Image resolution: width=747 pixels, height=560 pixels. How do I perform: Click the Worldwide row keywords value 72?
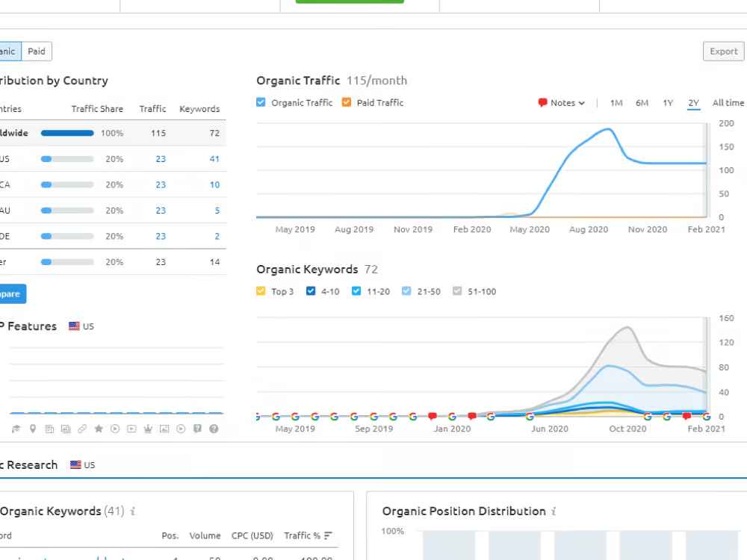pos(214,134)
